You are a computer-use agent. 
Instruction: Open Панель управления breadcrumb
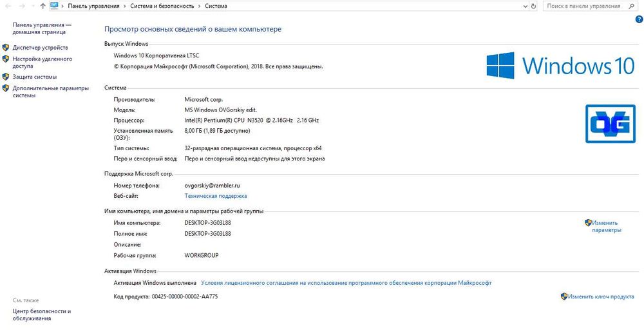tap(93, 6)
